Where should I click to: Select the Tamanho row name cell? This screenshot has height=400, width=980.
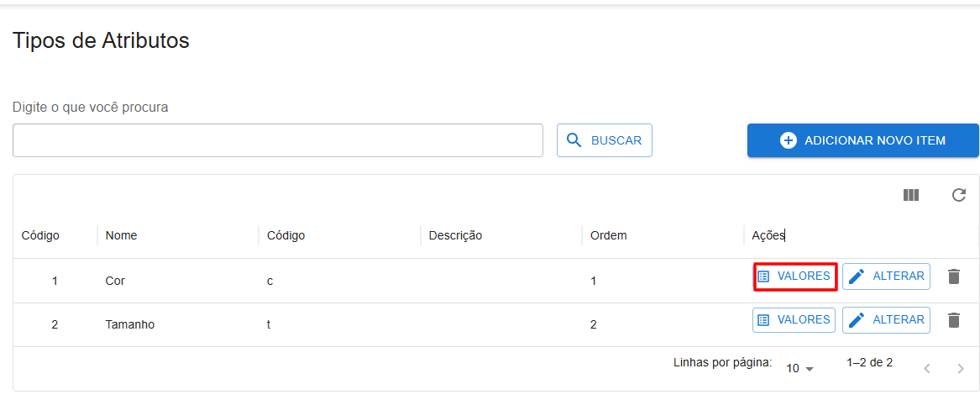point(130,324)
